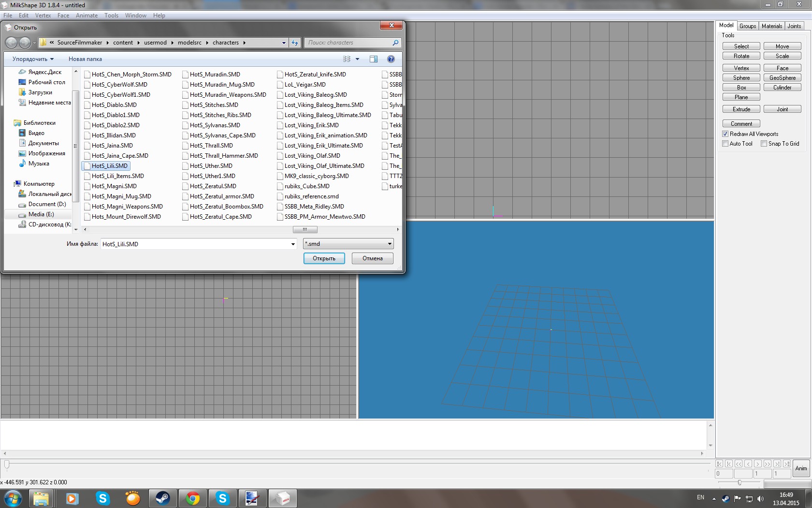The width and height of the screenshot is (812, 508).
Task: Launch Windows Media Player from taskbar
Action: tap(72, 498)
